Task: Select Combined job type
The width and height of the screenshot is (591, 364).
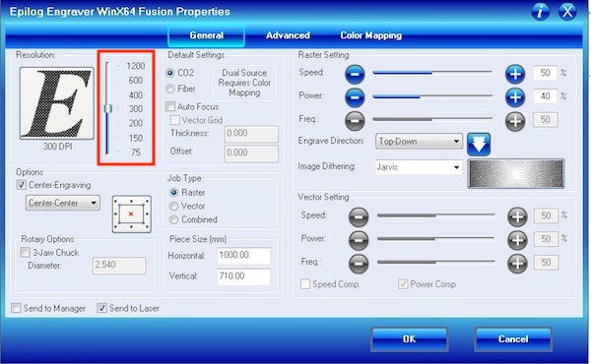Action: click(173, 219)
